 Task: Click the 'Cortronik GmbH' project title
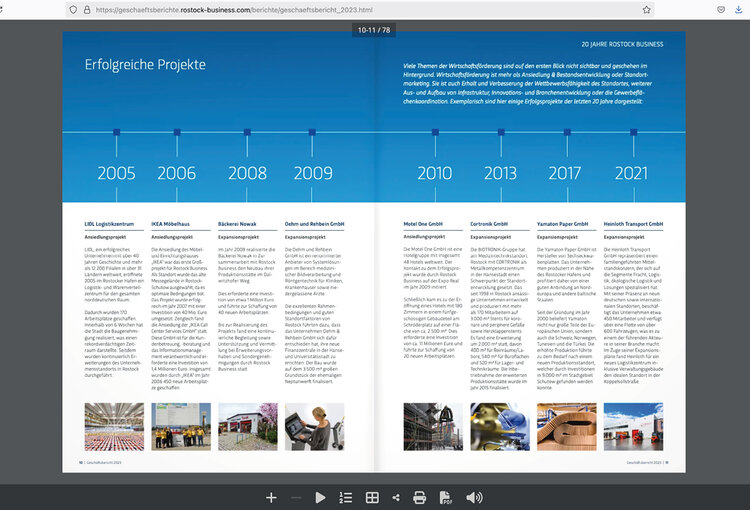[489, 224]
